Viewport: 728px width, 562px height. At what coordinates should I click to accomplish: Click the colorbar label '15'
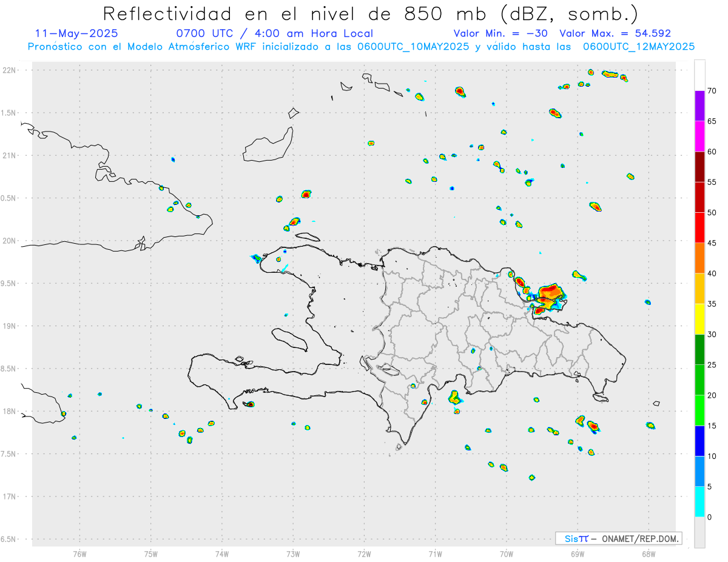(712, 426)
